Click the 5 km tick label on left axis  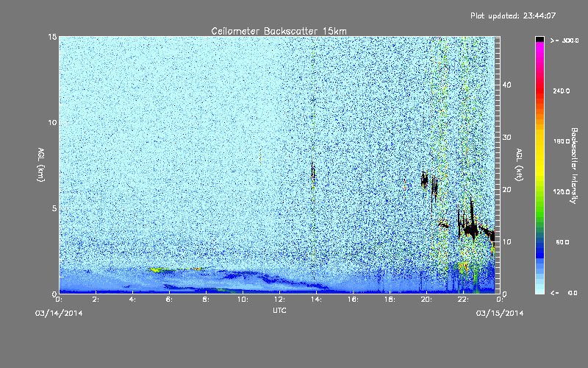pos(54,208)
